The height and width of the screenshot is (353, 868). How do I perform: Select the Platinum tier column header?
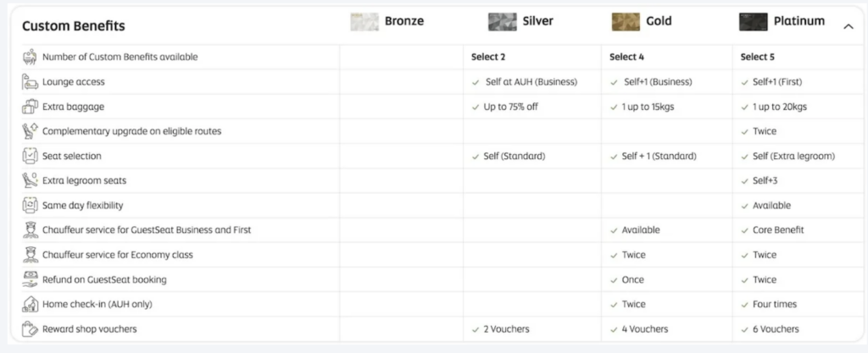[x=798, y=21]
